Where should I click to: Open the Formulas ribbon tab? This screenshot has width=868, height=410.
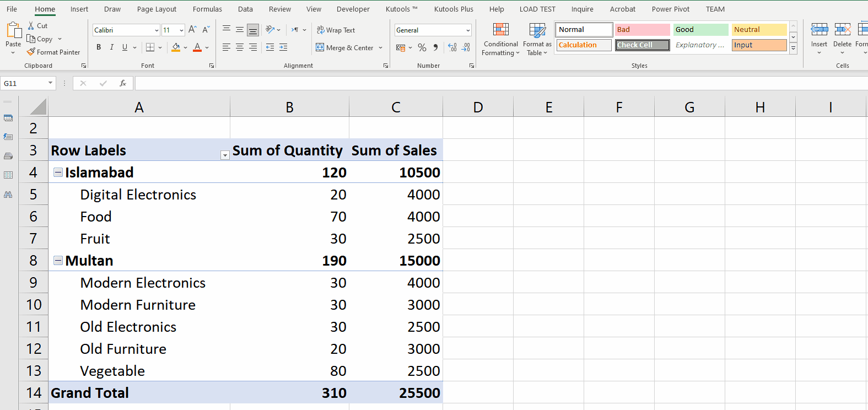coord(207,9)
